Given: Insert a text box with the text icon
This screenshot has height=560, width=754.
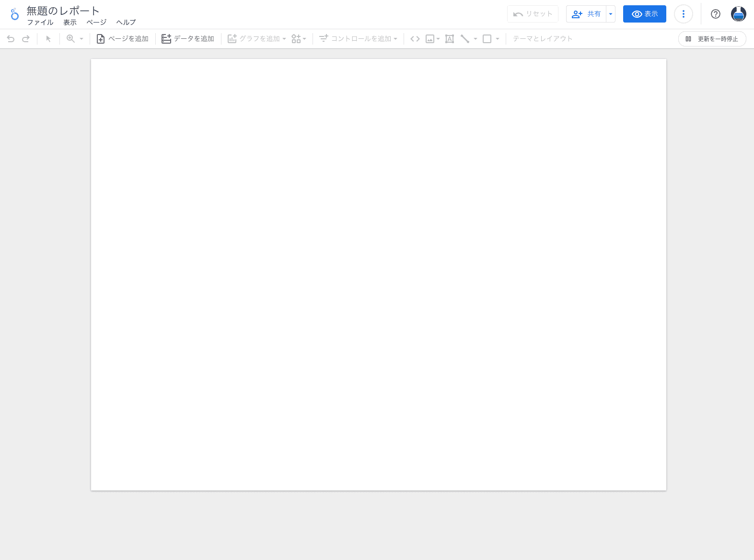Looking at the screenshot, I should click(x=450, y=39).
